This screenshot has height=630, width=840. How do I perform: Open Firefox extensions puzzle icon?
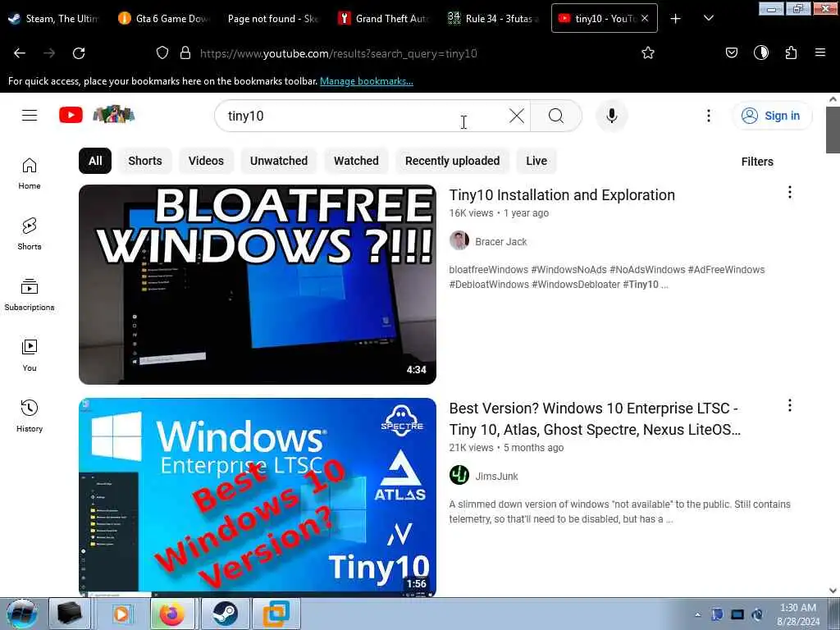coord(791,52)
